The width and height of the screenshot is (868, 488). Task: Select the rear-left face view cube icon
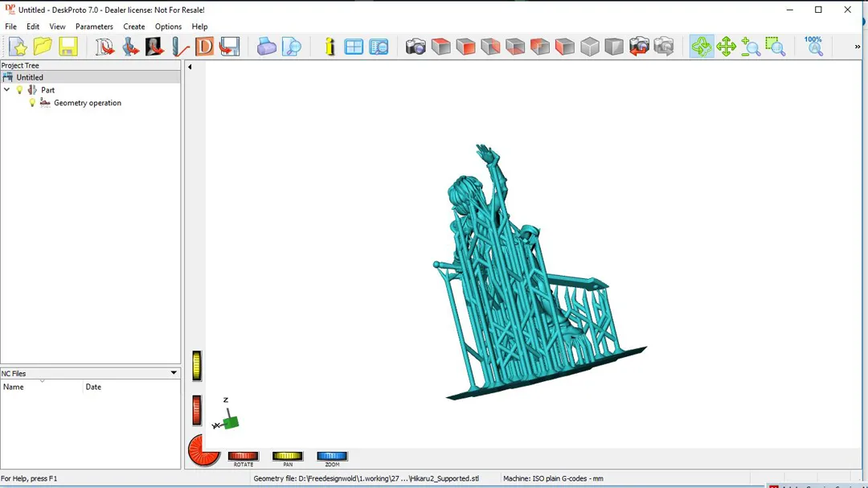[x=540, y=47]
